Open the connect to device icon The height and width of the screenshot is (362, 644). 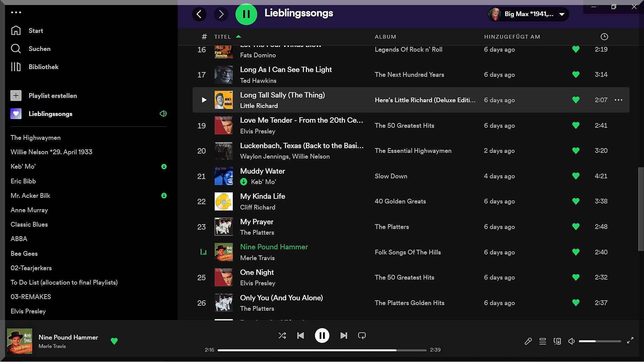coord(557,341)
